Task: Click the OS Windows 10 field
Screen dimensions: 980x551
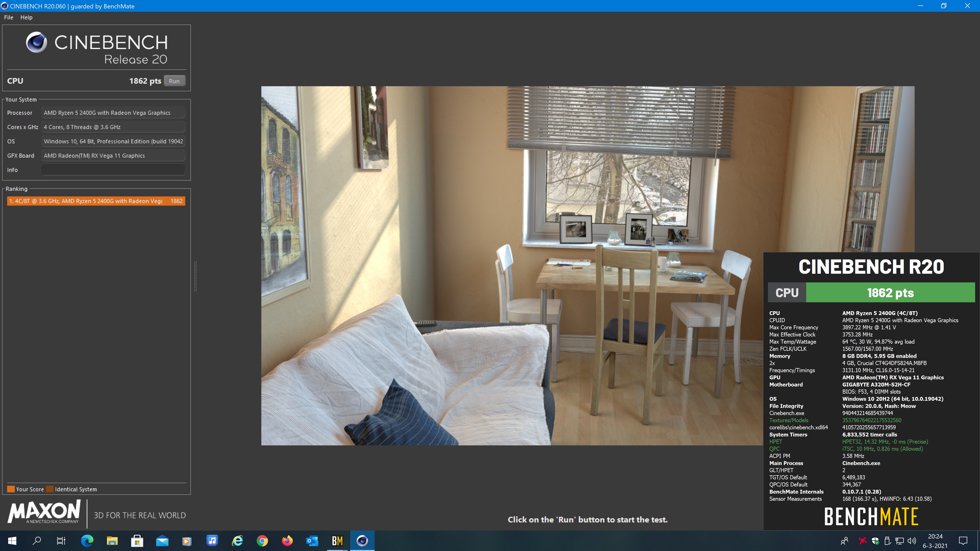Action: (113, 142)
